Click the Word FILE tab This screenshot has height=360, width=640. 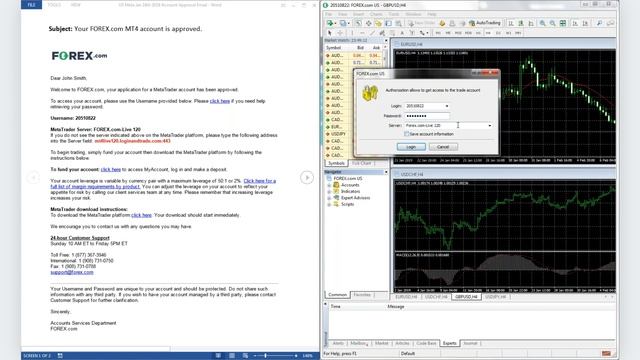(31, 5)
